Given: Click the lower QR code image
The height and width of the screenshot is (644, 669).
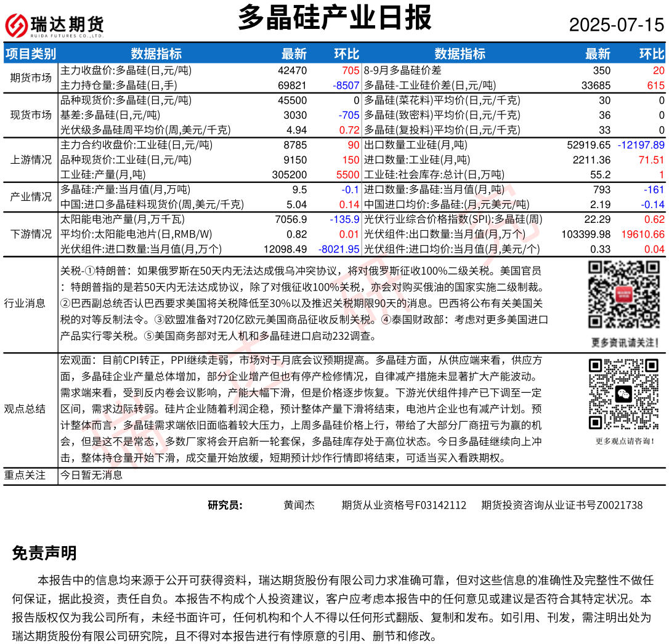Looking at the screenshot, I should (x=623, y=394).
